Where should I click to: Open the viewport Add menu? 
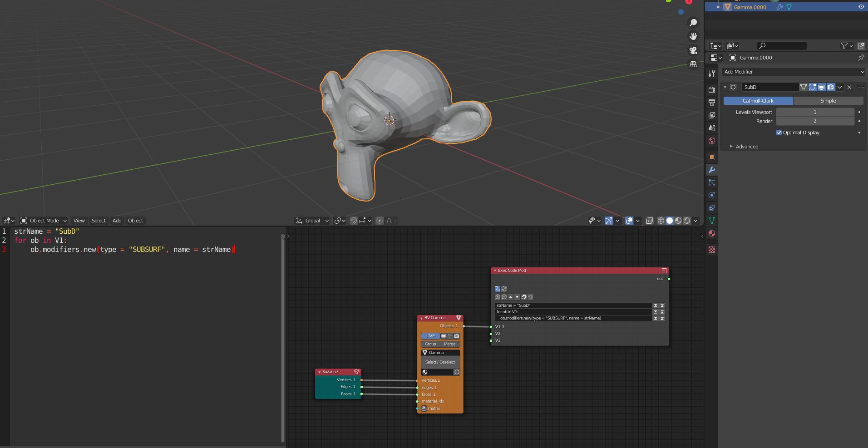pos(117,221)
